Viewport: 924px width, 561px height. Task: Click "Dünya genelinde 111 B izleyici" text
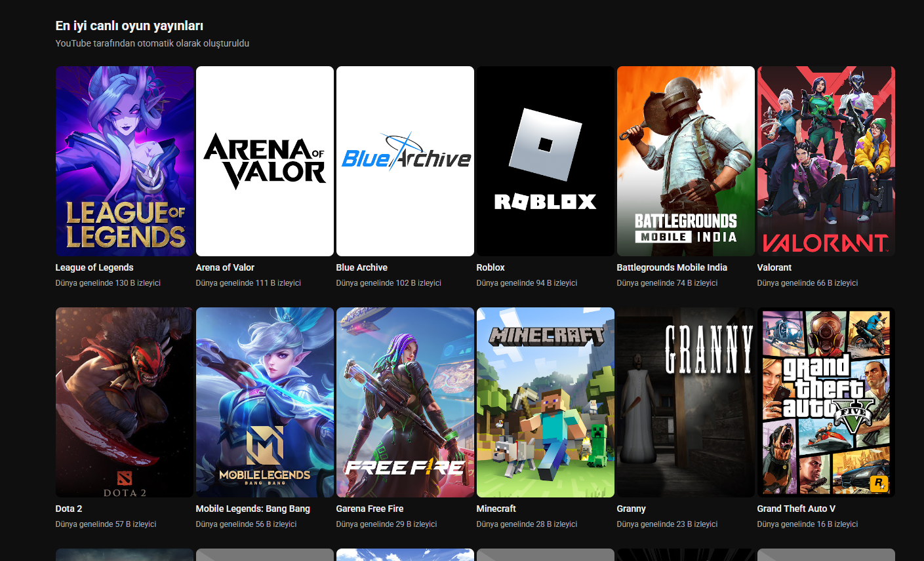coord(249,283)
